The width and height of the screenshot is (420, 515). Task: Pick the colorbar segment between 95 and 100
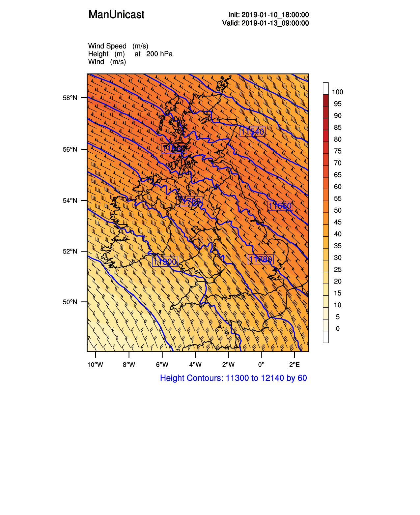pyautogui.click(x=326, y=100)
